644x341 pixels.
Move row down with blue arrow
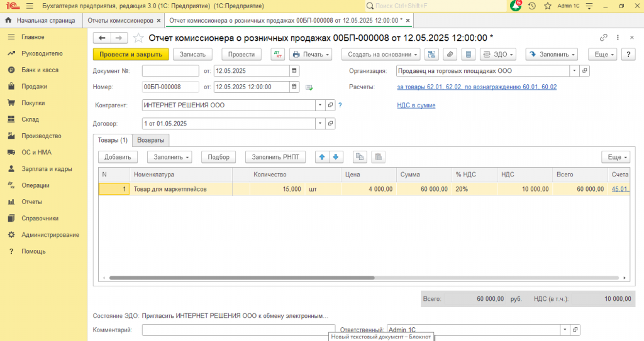[336, 157]
